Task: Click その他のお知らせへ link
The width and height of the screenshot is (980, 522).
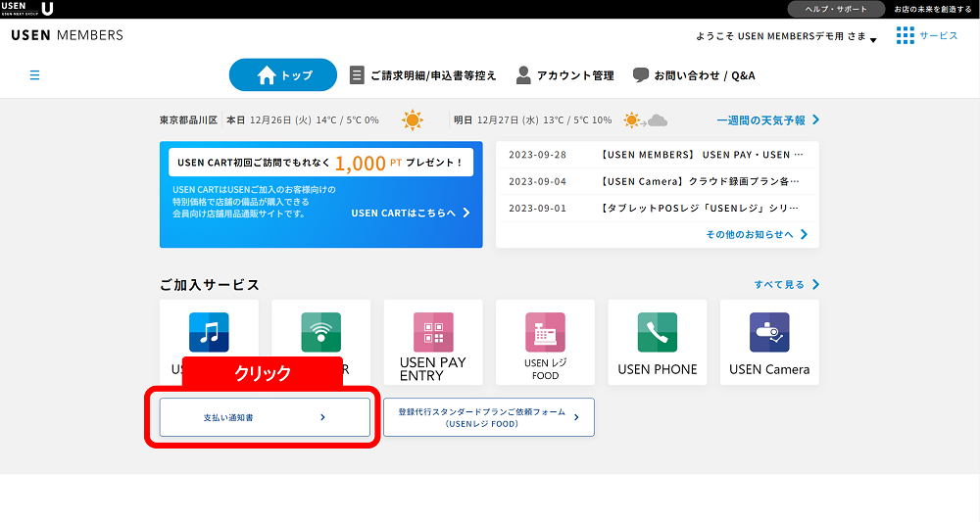Action: point(757,235)
